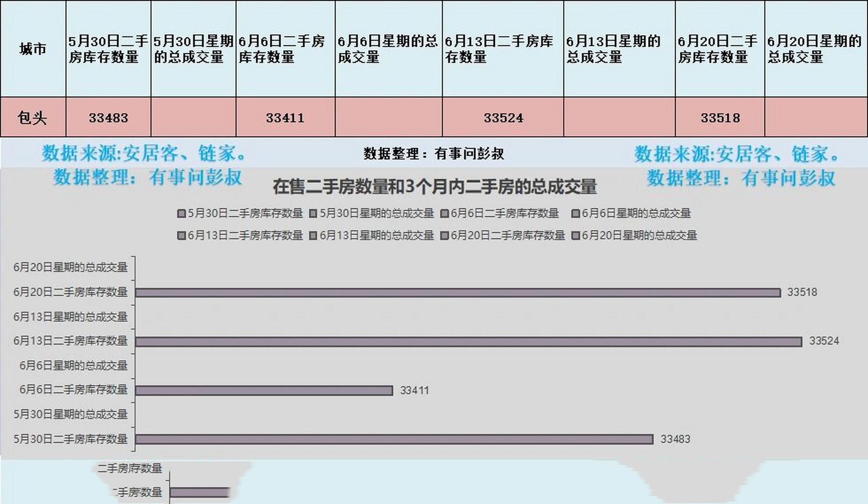Click the 6月20日星期的总成交量 legend marker
This screenshot has height=504, width=868.
[x=576, y=235]
